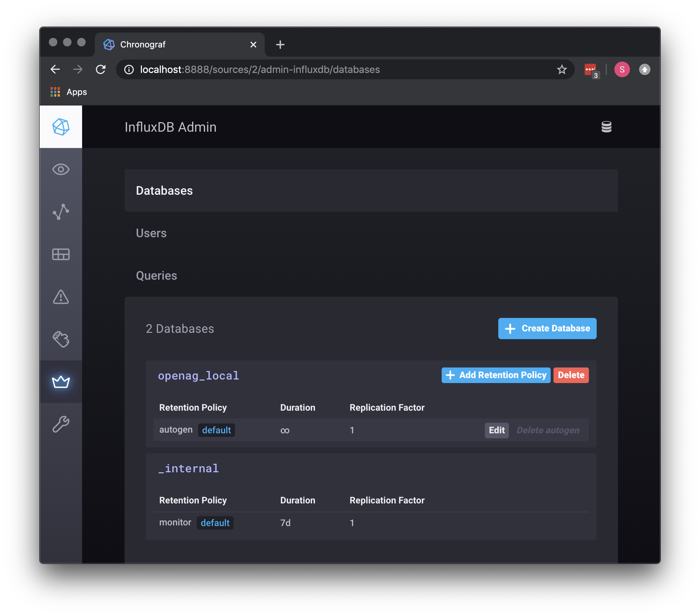
Task: Open the S profile avatar
Action: (x=622, y=69)
